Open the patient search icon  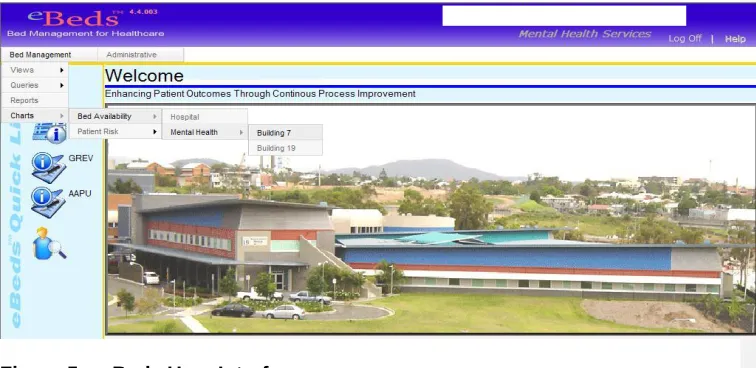[49, 244]
